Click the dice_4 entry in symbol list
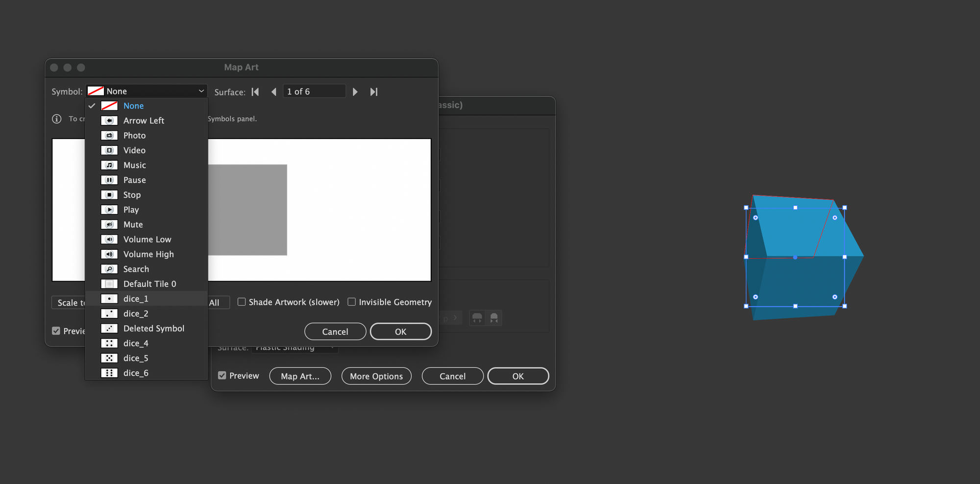 pos(147,343)
